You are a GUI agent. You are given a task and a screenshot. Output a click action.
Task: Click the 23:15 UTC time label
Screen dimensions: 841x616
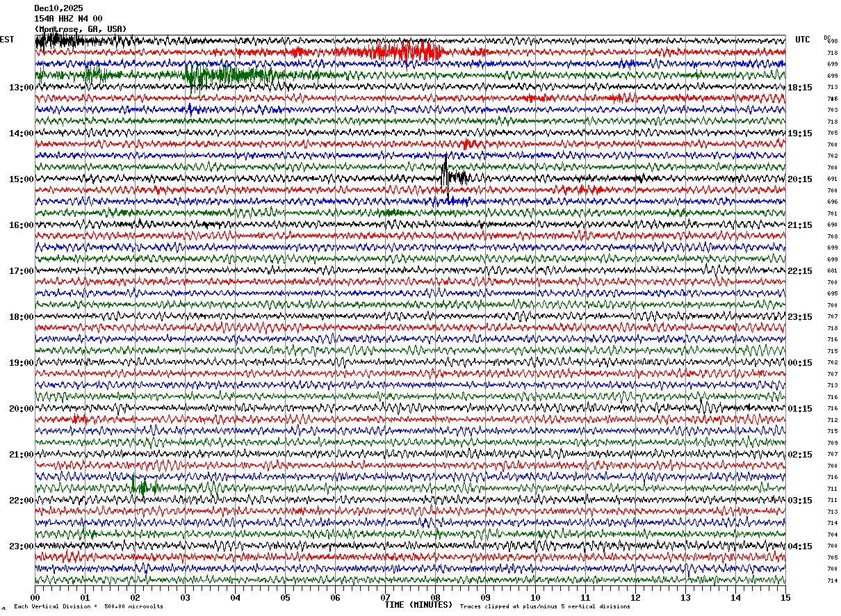[x=799, y=317]
